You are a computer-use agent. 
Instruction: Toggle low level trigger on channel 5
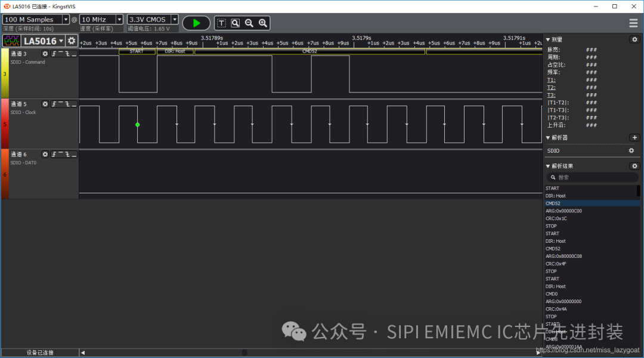[x=74, y=104]
